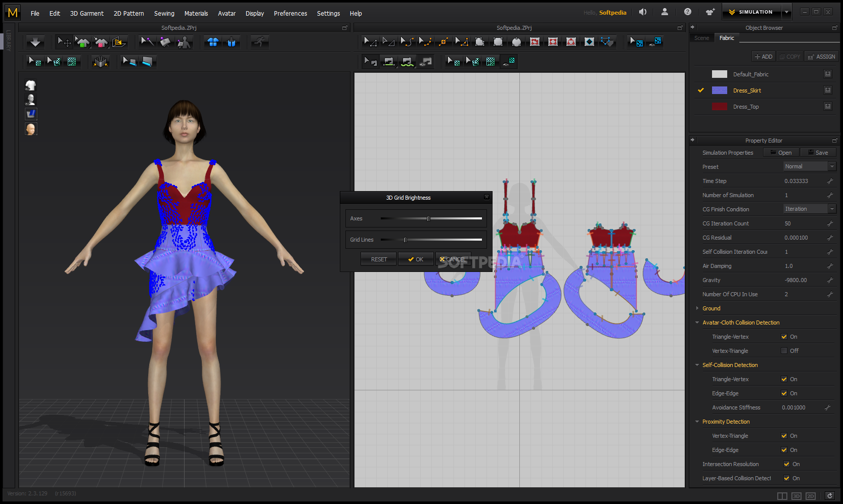
Task: Collapse the Object Browser panel arrow
Action: pyautogui.click(x=692, y=27)
